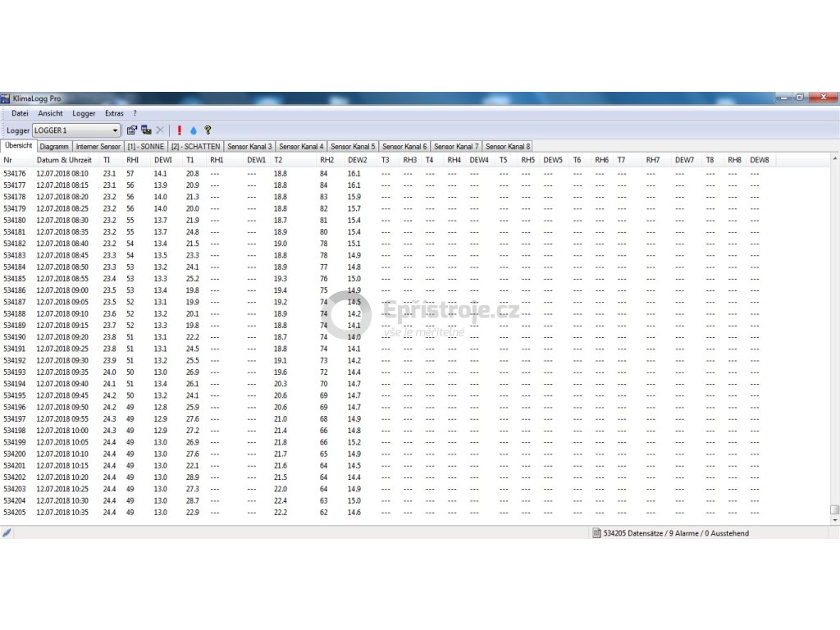The height and width of the screenshot is (630, 840).
Task: Click the records icon beside 534205 Datensätze
Action: tap(597, 533)
